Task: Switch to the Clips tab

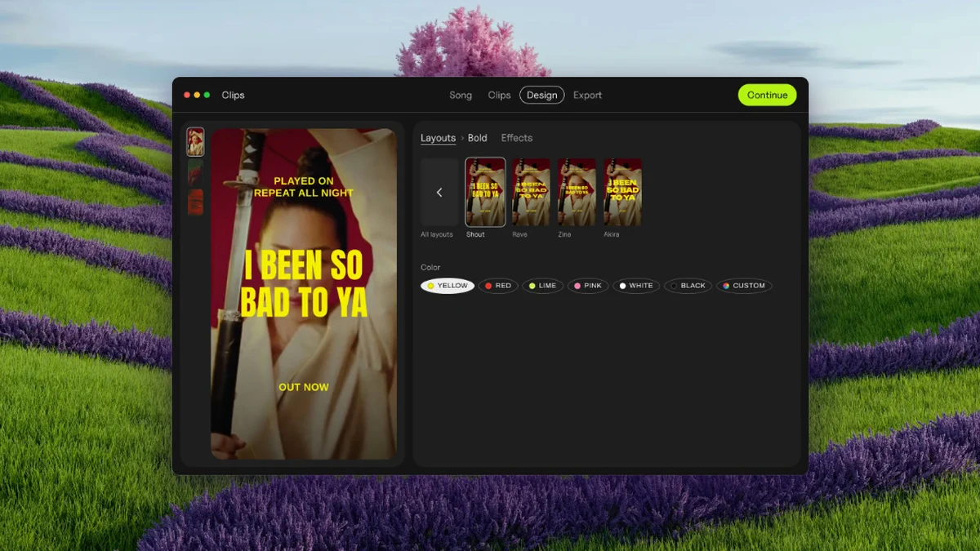Action: [x=499, y=96]
